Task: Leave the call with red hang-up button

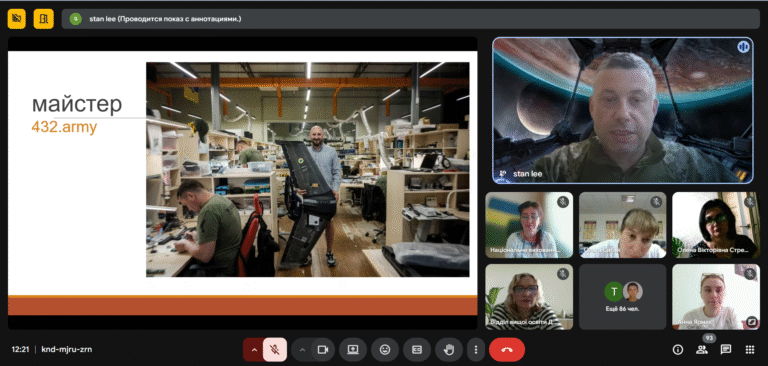Action: (x=506, y=349)
